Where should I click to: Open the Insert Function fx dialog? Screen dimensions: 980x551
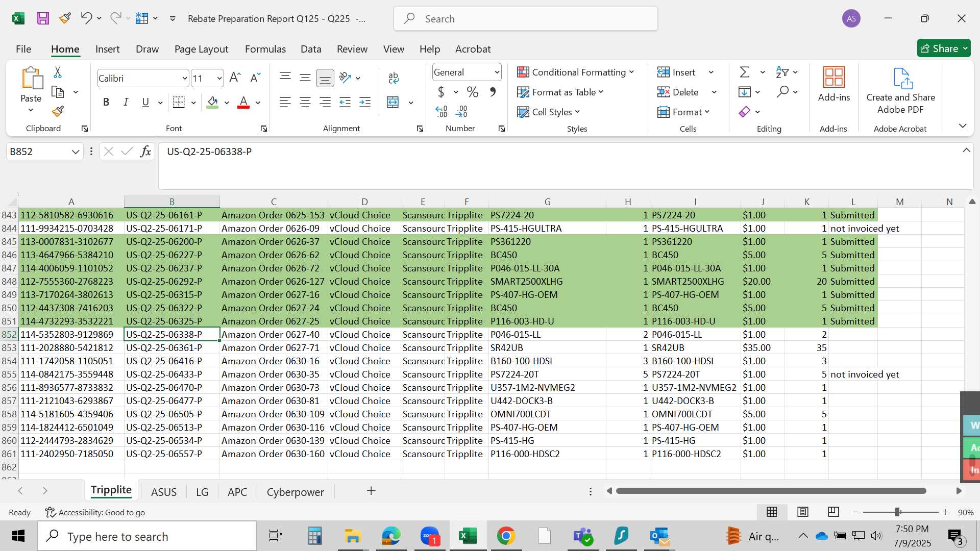[x=145, y=152]
